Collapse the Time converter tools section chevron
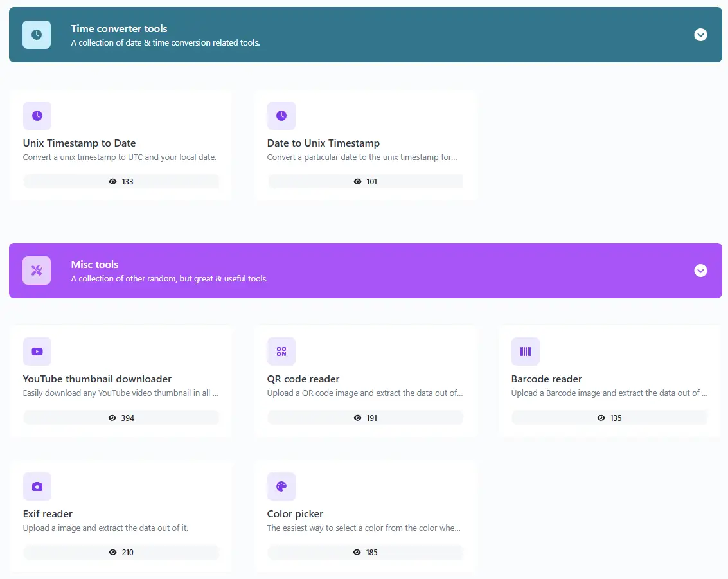The height and width of the screenshot is (579, 728). 700,35
